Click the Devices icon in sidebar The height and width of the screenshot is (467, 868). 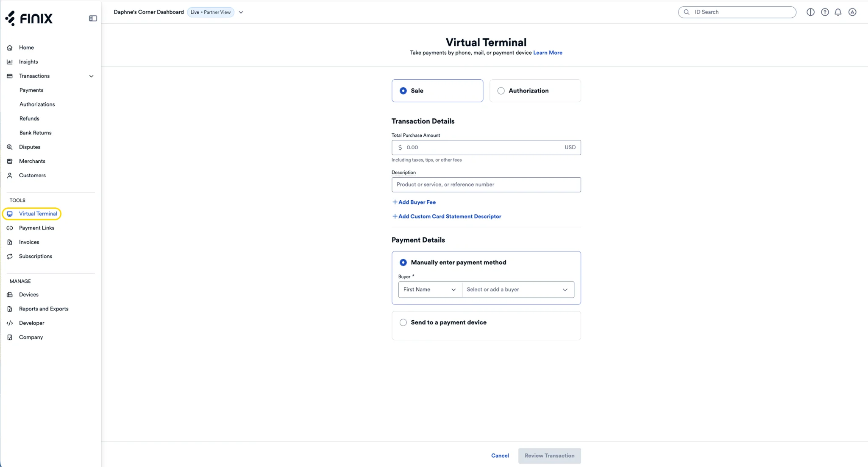(10, 295)
